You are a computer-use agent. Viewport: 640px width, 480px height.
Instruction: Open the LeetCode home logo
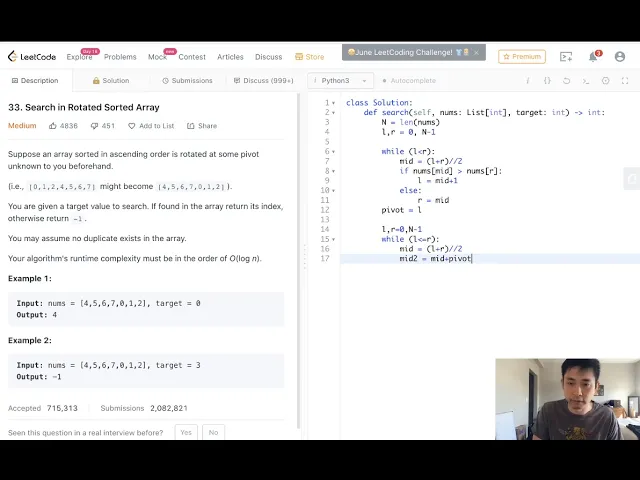pos(32,57)
